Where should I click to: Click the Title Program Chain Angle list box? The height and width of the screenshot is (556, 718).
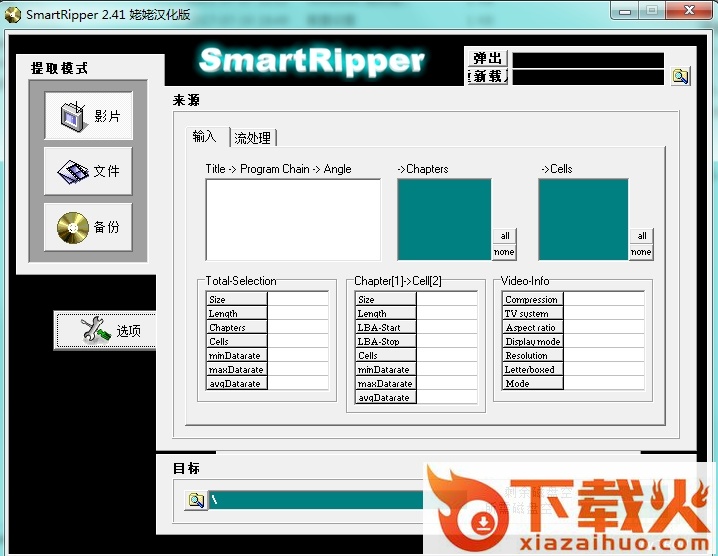(293, 220)
